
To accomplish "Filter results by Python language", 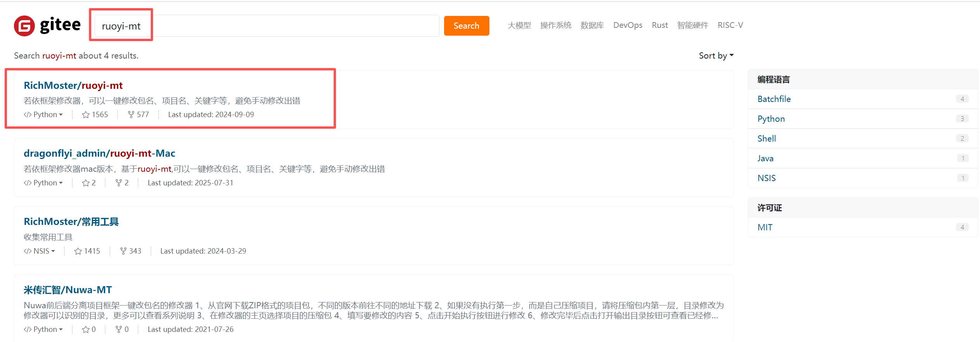I will [863, 119].
